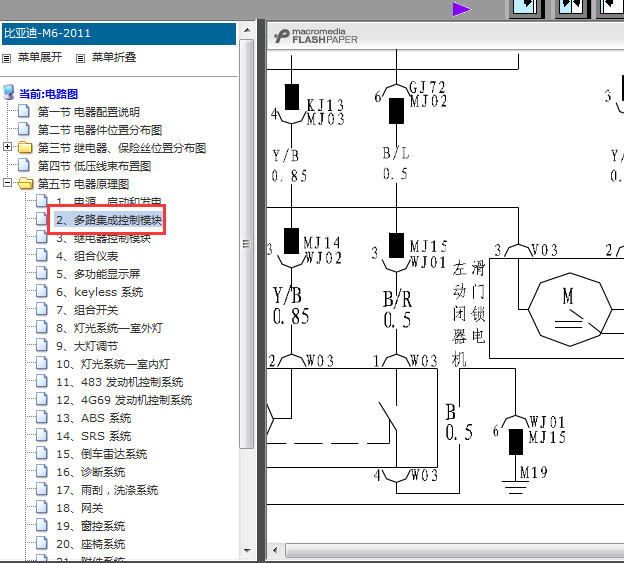Open 14、SRS 系统
This screenshot has height=563, width=624.
pos(94,436)
